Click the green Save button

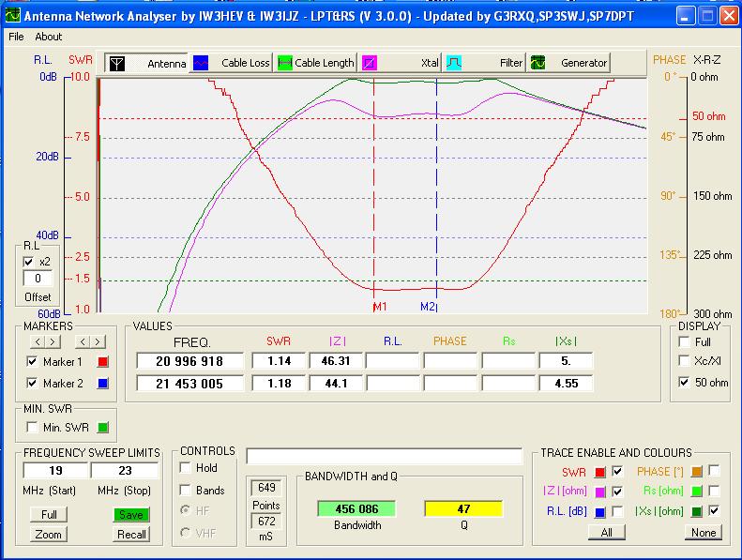tap(131, 514)
